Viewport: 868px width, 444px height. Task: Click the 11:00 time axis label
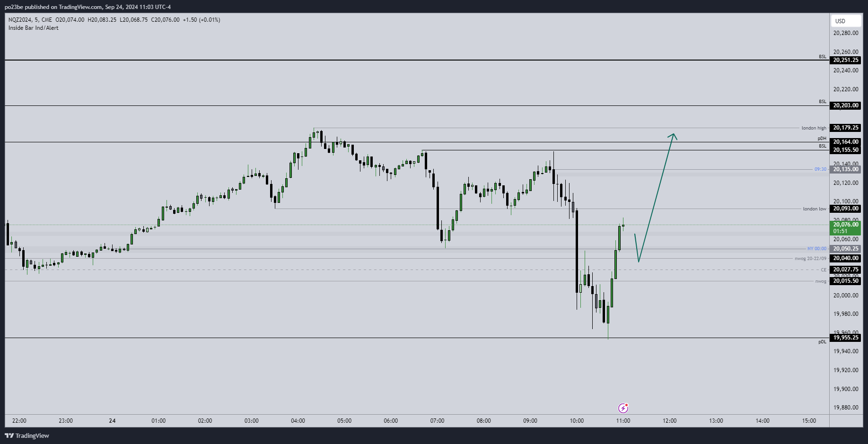[x=623, y=421]
